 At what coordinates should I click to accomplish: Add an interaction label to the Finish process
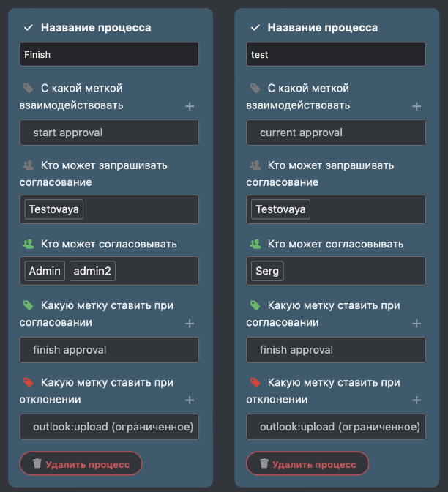[x=190, y=106]
